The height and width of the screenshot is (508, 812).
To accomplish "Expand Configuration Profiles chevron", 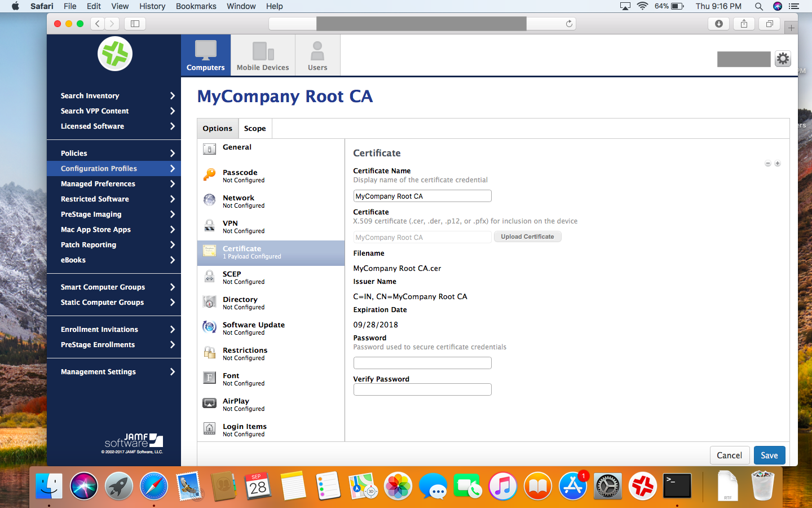I will 173,169.
